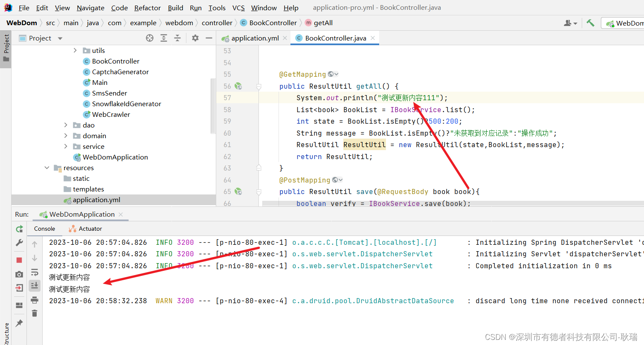644x345 pixels.
Task: Expand the service package
Action: tap(66, 146)
